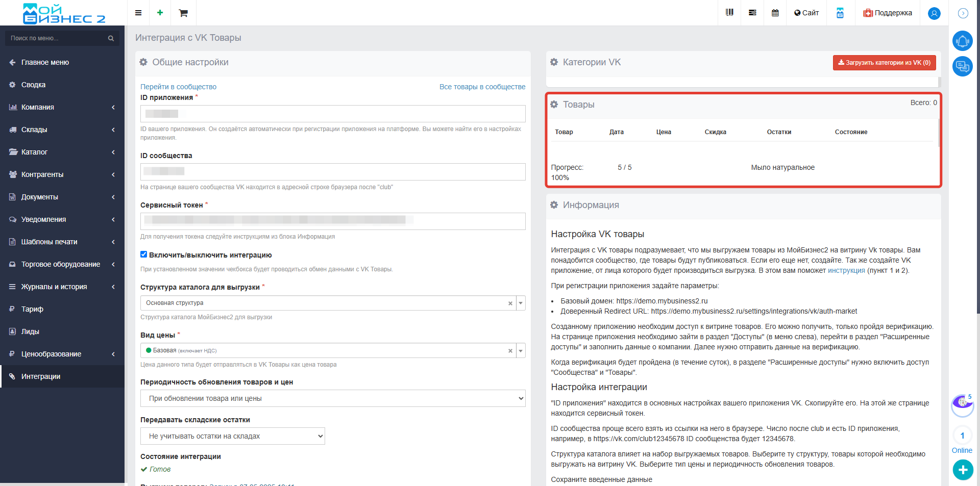The image size is (980, 486).
Task: Click the Мыло натуральное progress text
Action: [x=782, y=167]
